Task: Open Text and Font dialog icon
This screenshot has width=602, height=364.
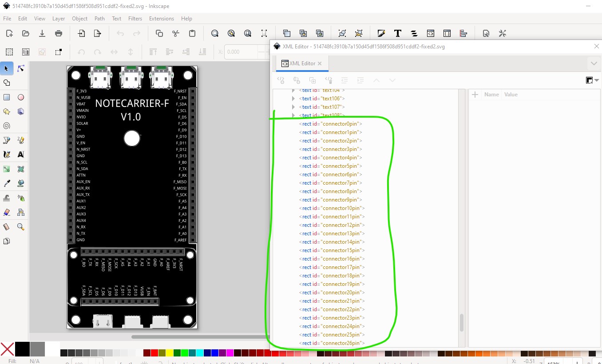Action: pos(398,33)
